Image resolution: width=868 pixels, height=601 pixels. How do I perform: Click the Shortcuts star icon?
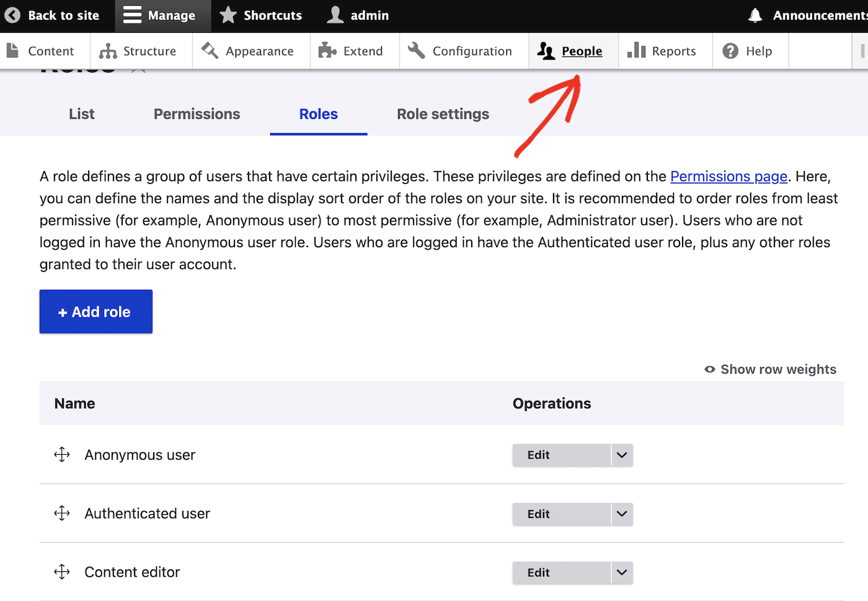tap(229, 15)
